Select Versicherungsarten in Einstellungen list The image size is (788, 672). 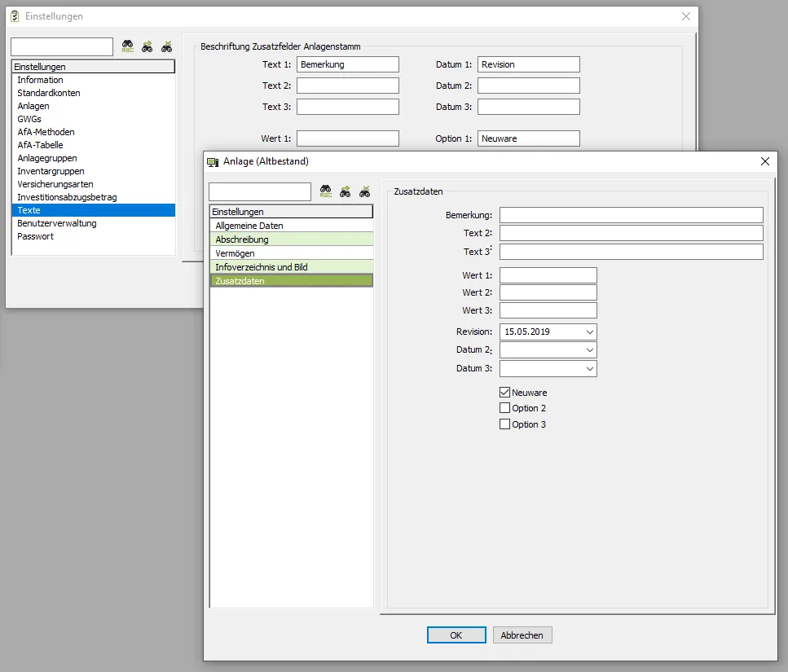(94, 184)
